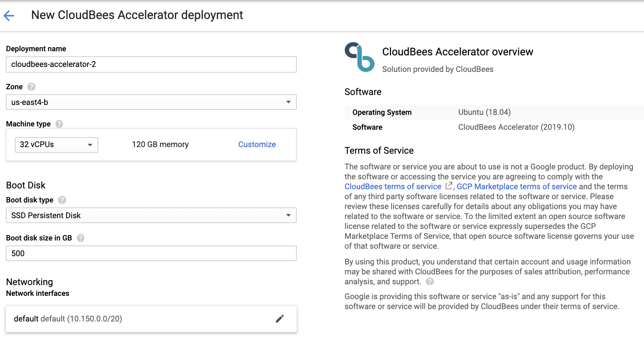The width and height of the screenshot is (644, 338).
Task: Click the 'Ubuntu (18.04)' value
Action: point(484,112)
